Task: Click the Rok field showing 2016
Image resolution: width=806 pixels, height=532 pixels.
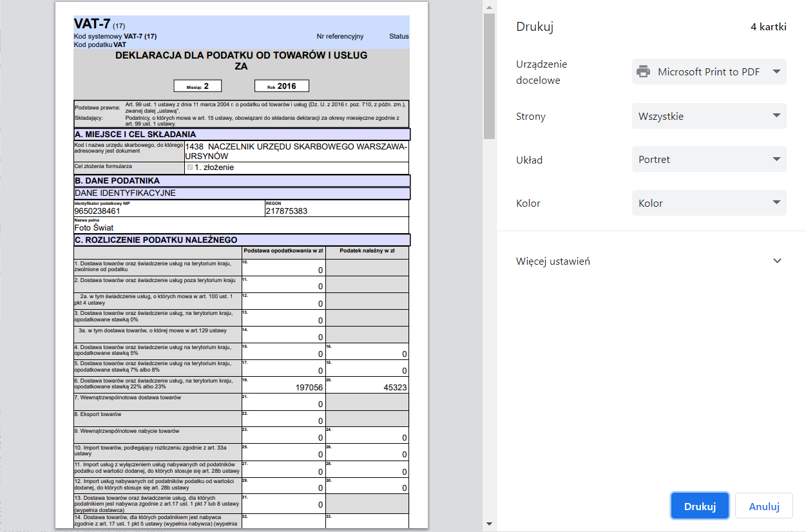Action: [x=282, y=86]
